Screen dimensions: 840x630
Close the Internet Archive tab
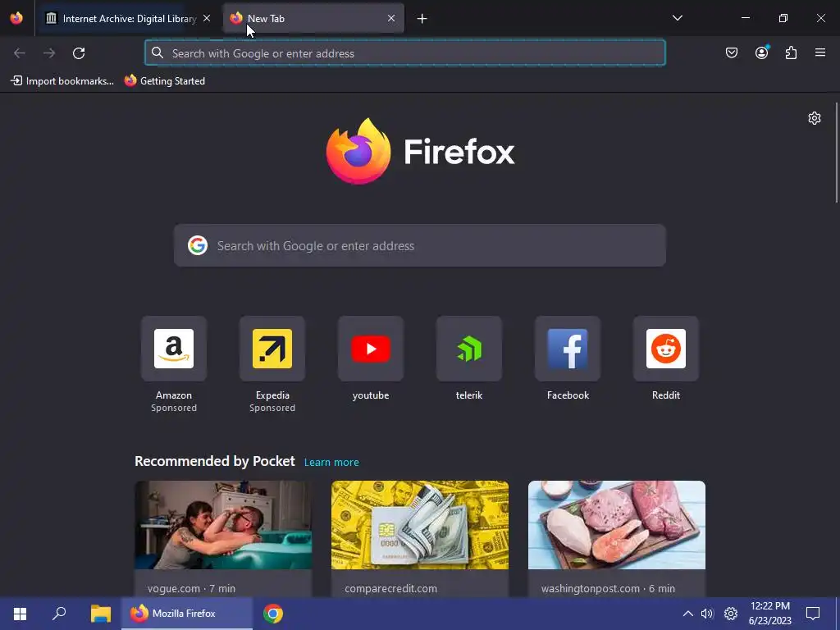point(207,18)
